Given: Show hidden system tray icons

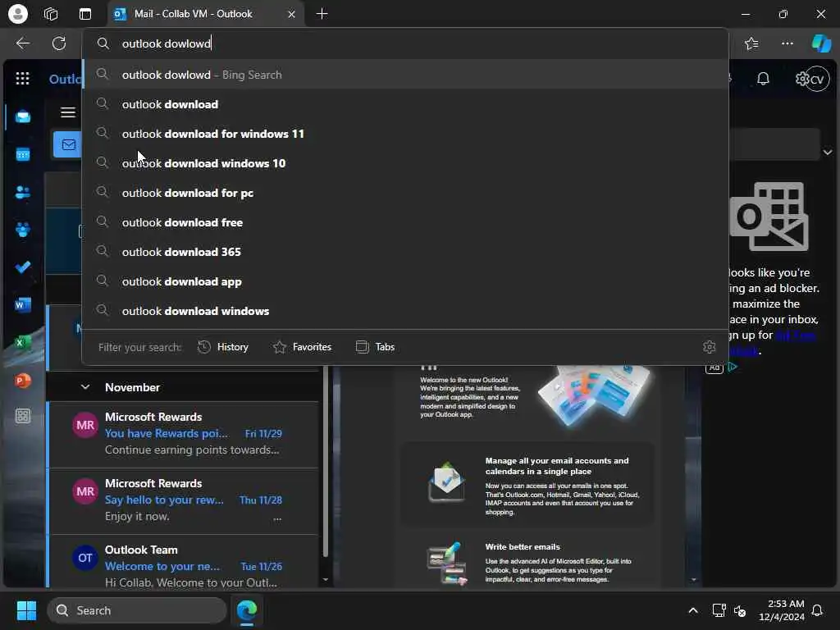Looking at the screenshot, I should 692,610.
